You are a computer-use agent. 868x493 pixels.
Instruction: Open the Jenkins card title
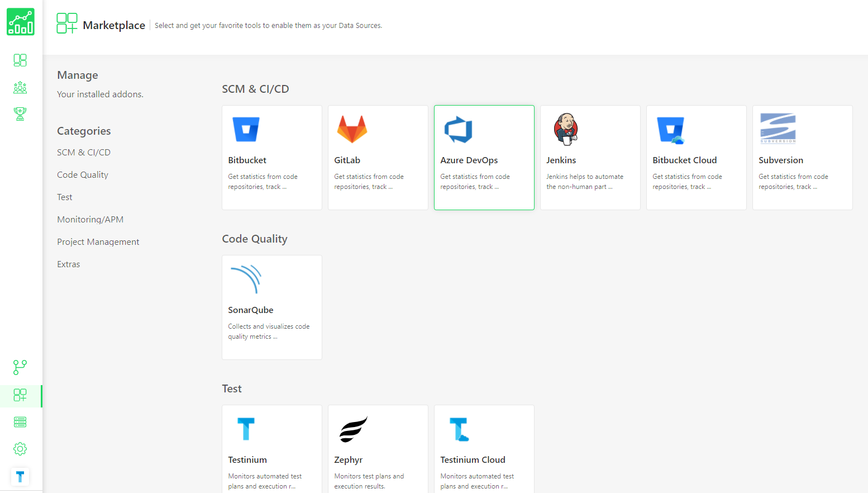[561, 160]
